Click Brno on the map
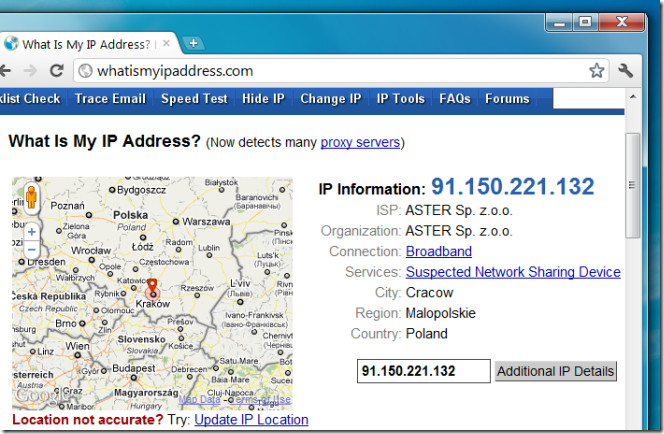The width and height of the screenshot is (664, 434). click(x=66, y=323)
